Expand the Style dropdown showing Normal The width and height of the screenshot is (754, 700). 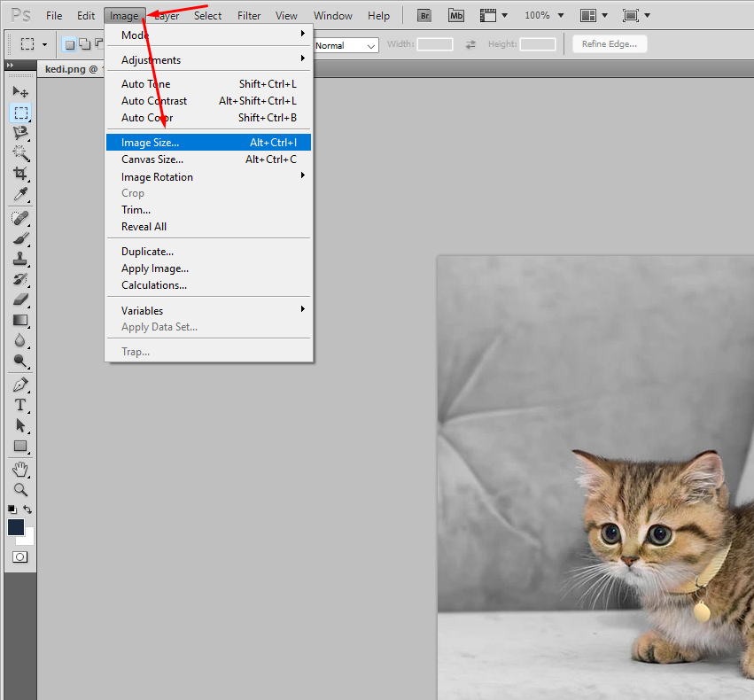point(344,45)
